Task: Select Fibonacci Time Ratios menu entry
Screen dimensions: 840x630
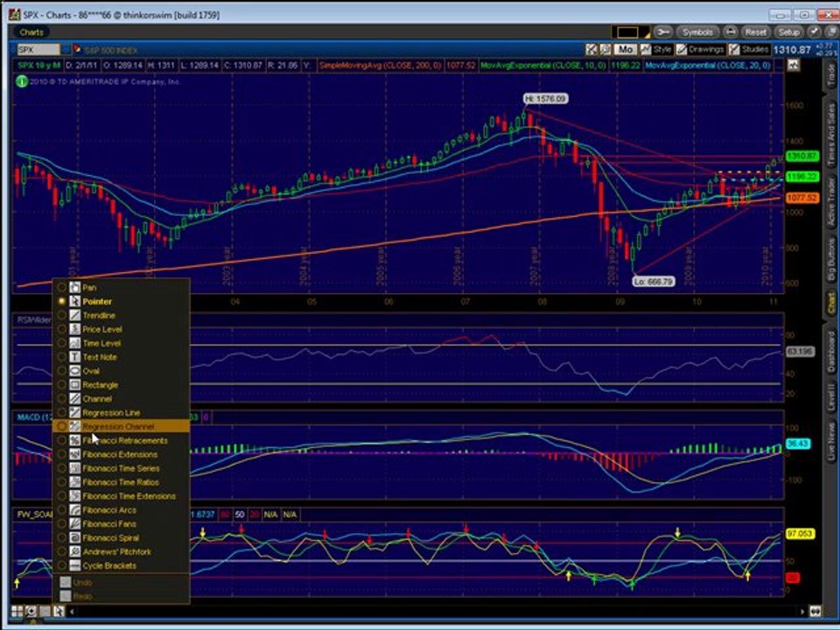Action: 121,482
